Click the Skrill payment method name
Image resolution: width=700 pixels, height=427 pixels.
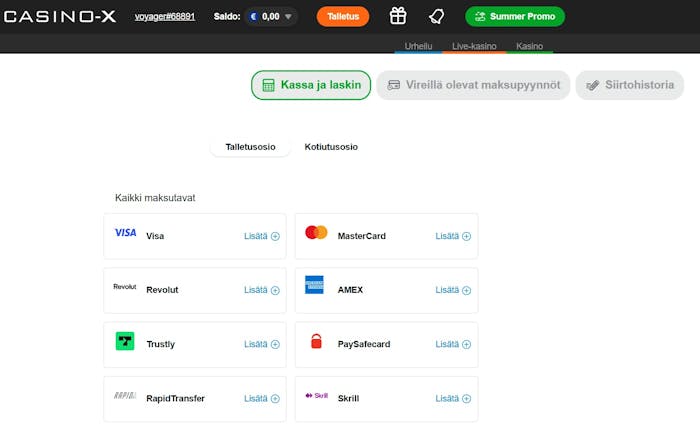pos(348,398)
